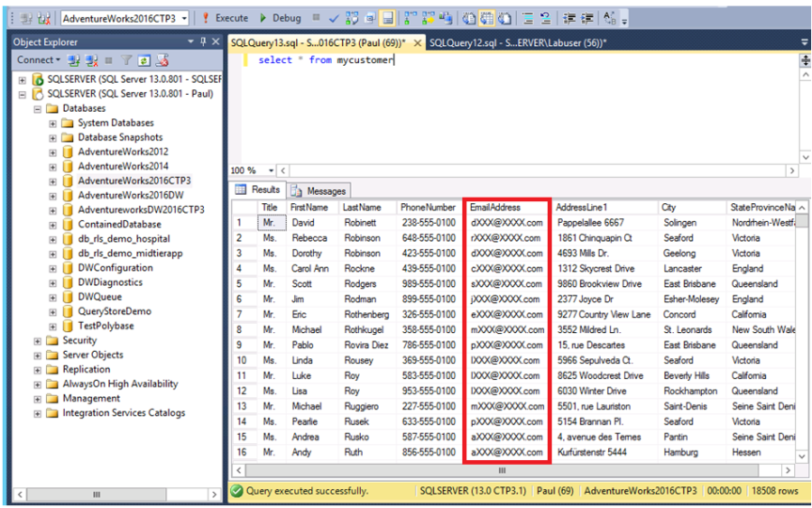Image resolution: width=812 pixels, height=508 pixels.
Task: Click the Parse query checkmark icon
Action: tap(334, 18)
